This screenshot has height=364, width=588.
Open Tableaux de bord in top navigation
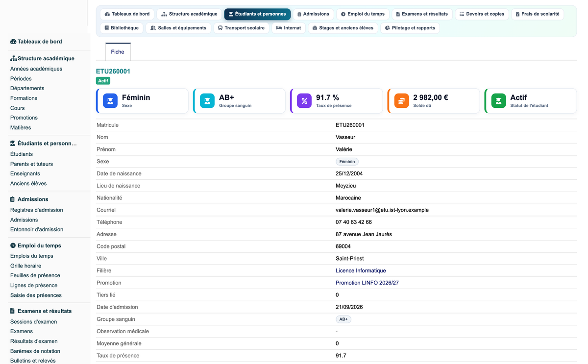tap(127, 14)
